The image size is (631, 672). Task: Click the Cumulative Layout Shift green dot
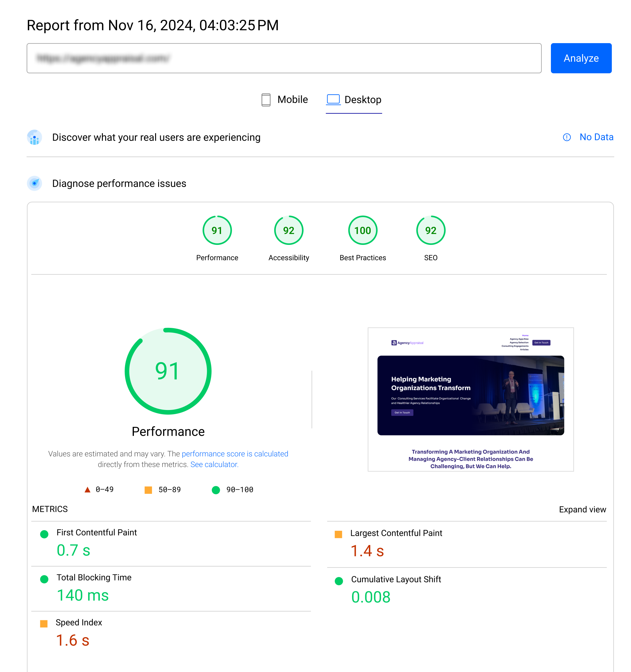[338, 581]
